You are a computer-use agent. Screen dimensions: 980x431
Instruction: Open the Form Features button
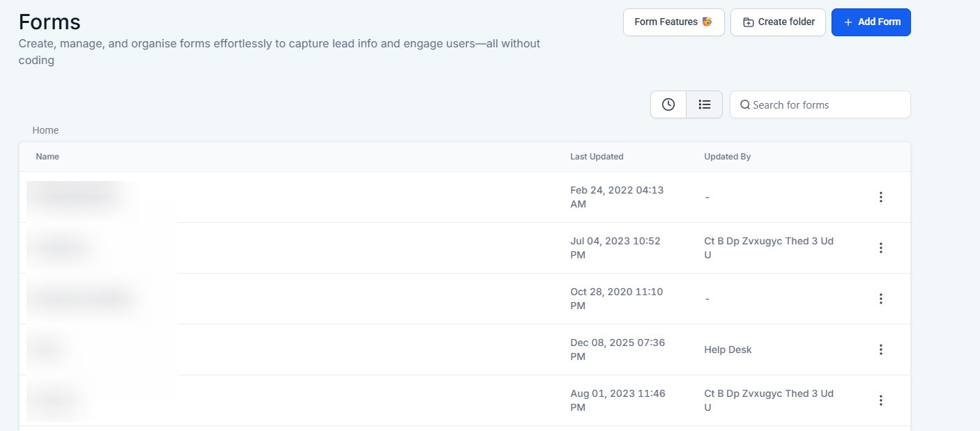click(673, 22)
